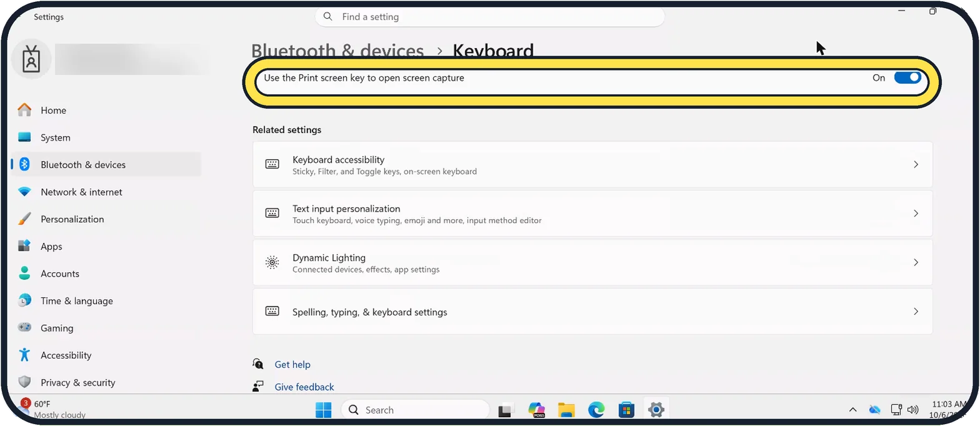Open Text input personalization setting
This screenshot has height=426, width=980.
592,214
